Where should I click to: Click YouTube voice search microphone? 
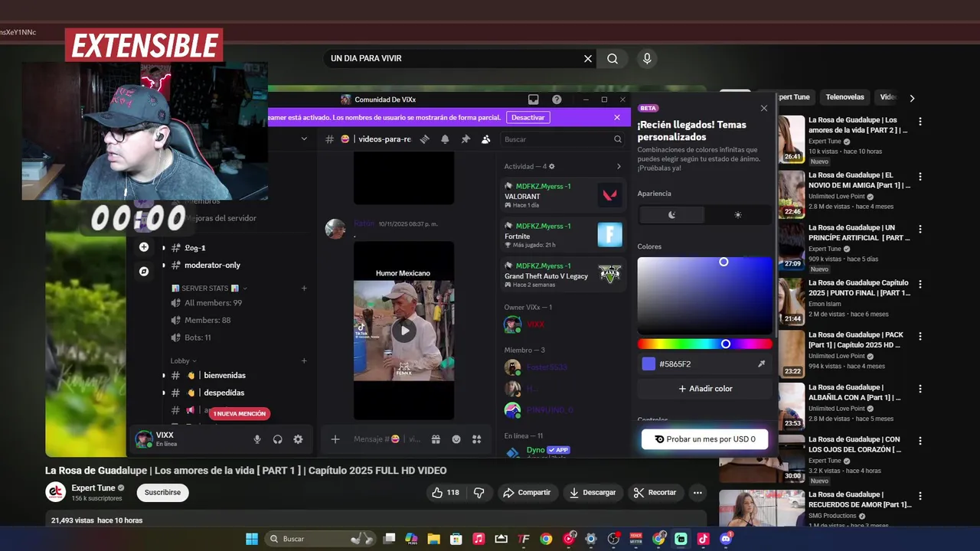point(647,59)
